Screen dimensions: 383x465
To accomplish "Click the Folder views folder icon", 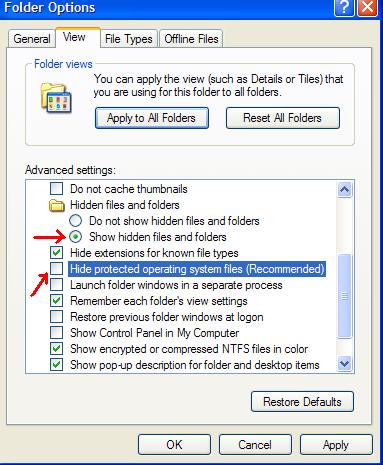I will [x=56, y=98].
